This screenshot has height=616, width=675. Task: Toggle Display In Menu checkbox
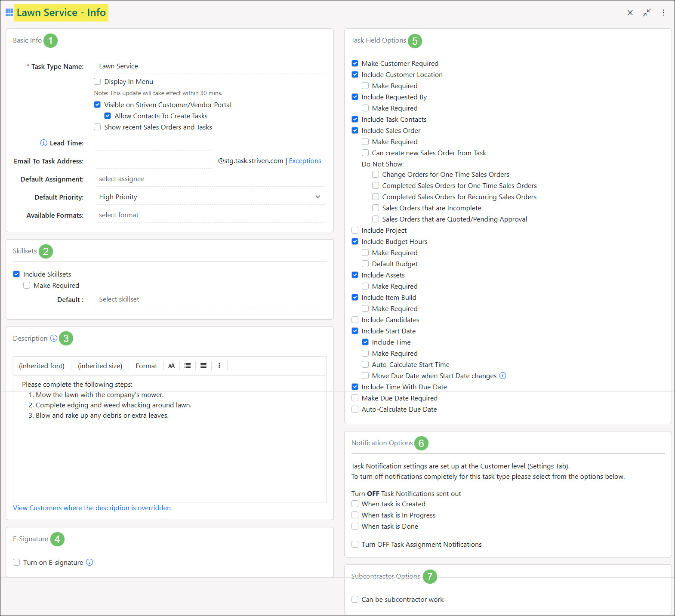97,81
